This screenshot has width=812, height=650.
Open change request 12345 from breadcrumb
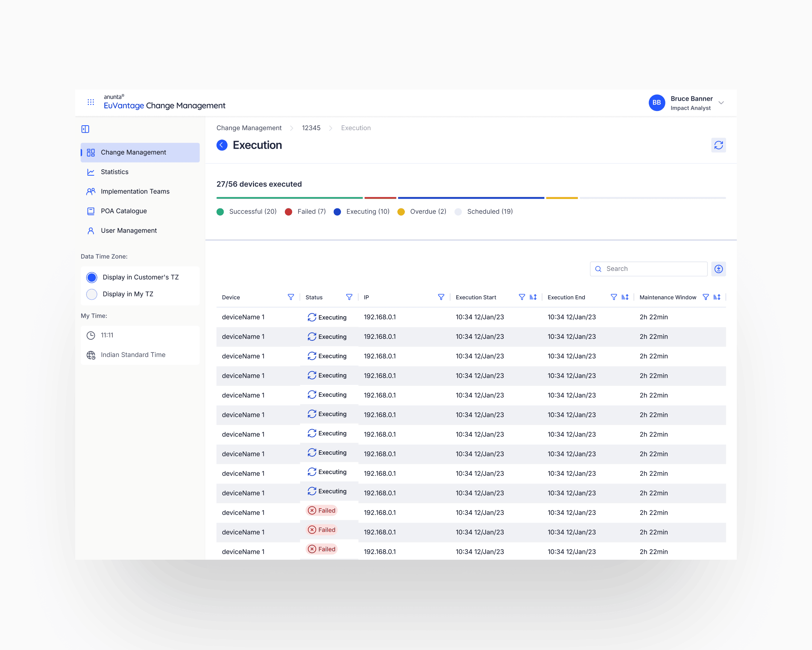tap(311, 128)
